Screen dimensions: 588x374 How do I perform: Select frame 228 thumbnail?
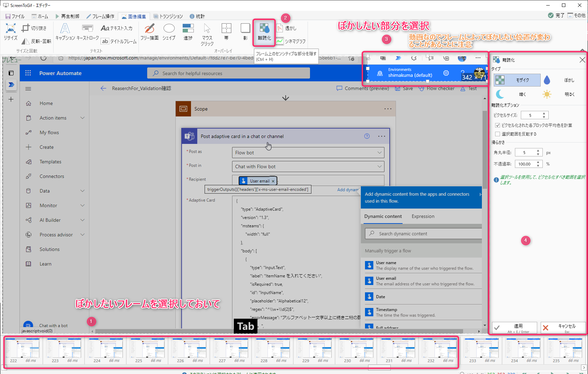[272, 350]
